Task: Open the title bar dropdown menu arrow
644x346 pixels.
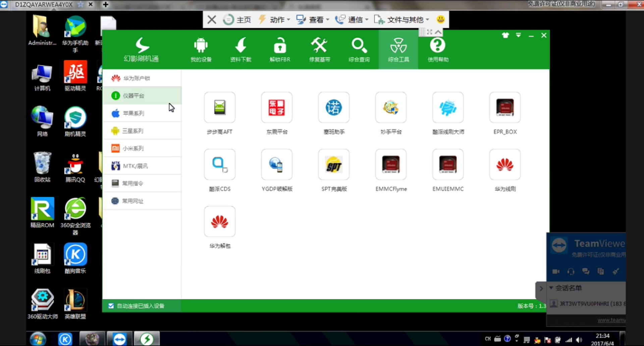Action: [x=519, y=35]
